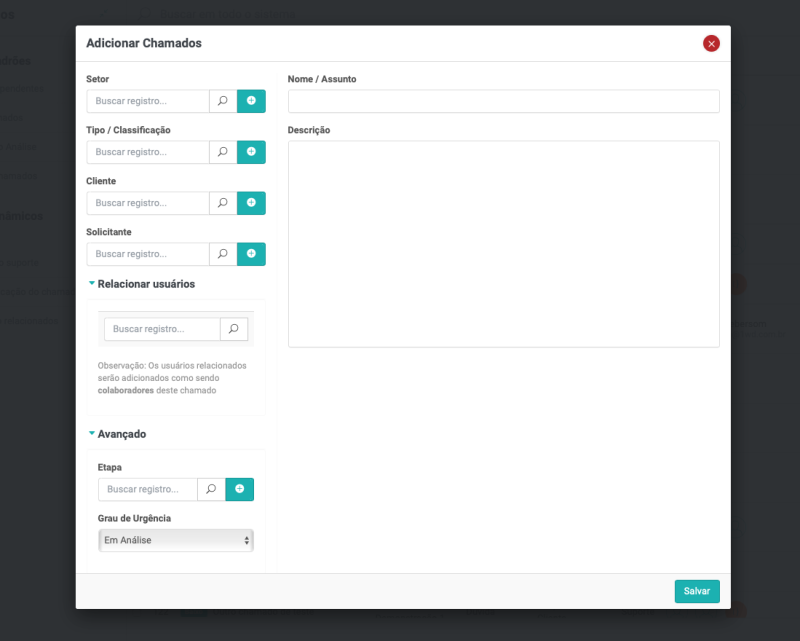This screenshot has height=641, width=800.
Task: Focus the Nome / Assunto text field
Action: click(503, 101)
